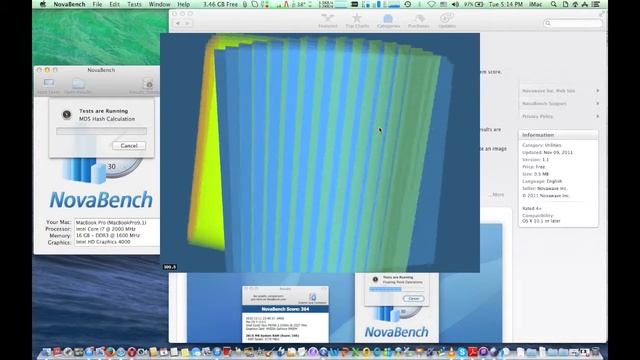Click the 3.46 GB Free memory indicator
The image size is (640, 360).
pos(220,4)
